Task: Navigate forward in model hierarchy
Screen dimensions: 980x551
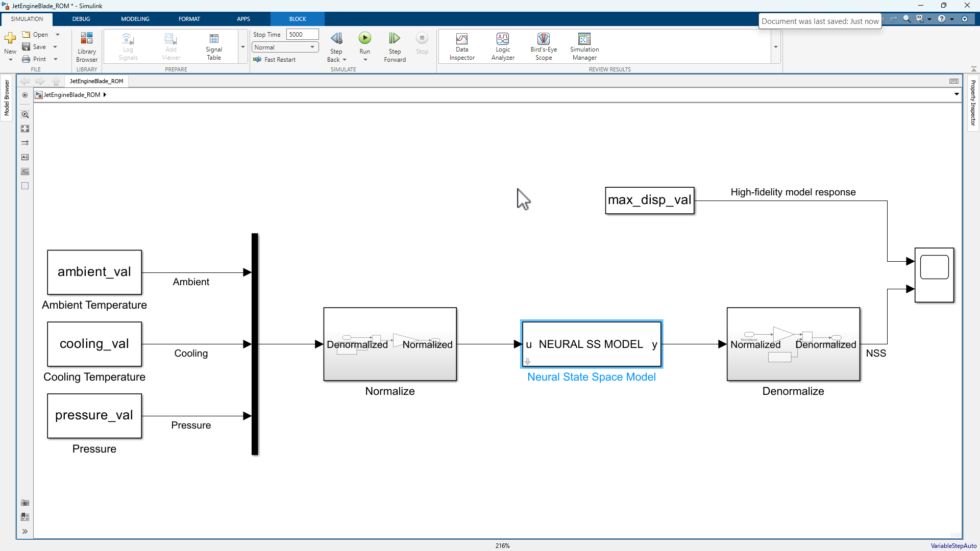Action: pyautogui.click(x=40, y=81)
